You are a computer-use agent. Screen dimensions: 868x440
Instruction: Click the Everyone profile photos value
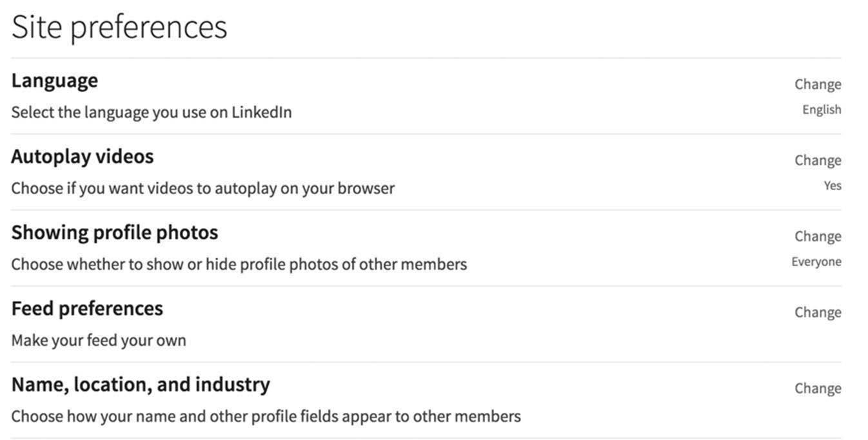pos(816,262)
